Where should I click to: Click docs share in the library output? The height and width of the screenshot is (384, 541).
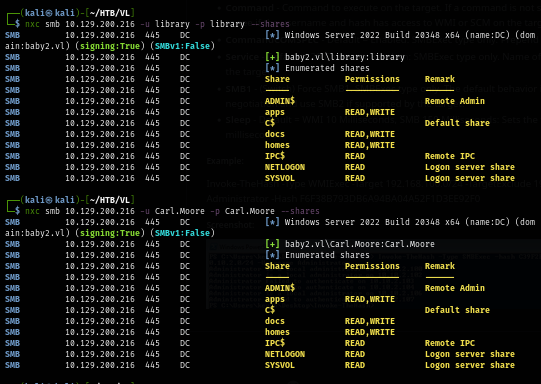coord(275,134)
